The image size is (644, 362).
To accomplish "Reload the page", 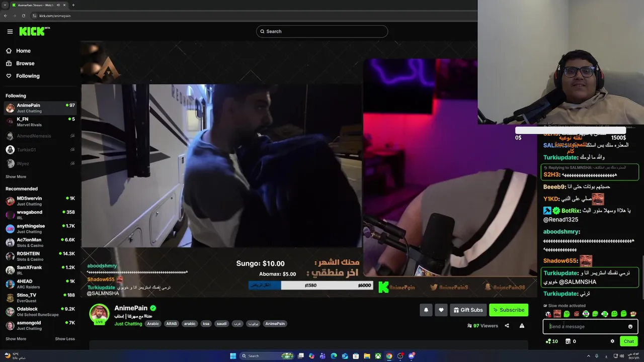I will click(23, 16).
